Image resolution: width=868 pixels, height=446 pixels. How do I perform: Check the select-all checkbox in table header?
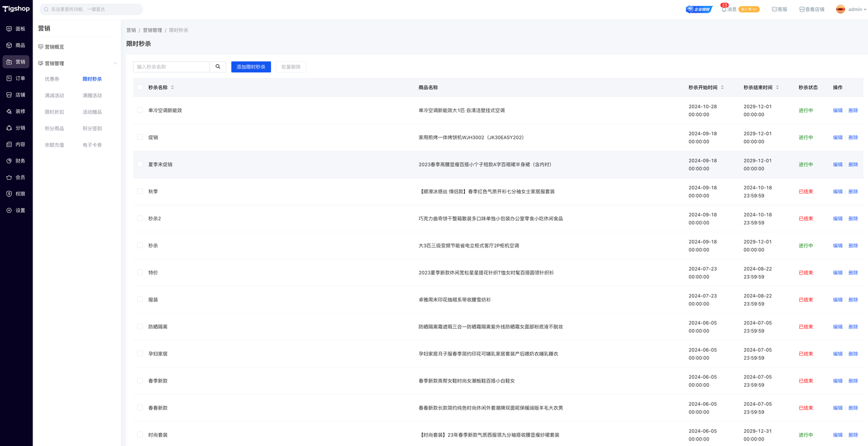pos(140,87)
